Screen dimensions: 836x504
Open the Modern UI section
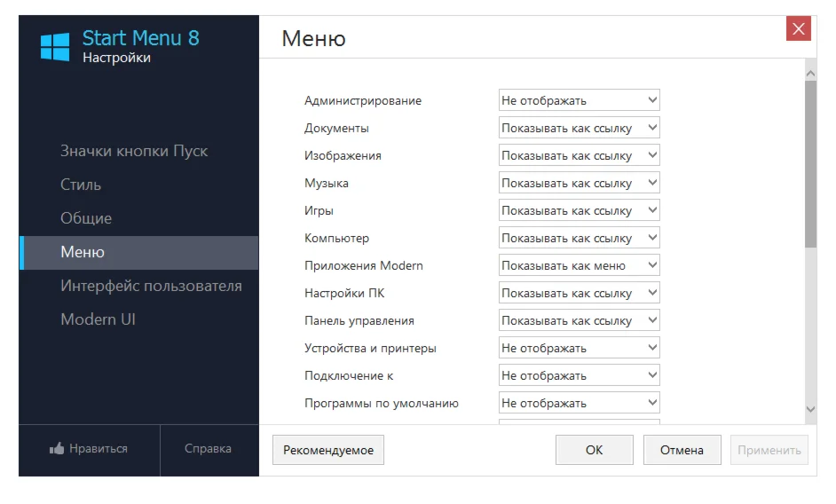[98, 319]
